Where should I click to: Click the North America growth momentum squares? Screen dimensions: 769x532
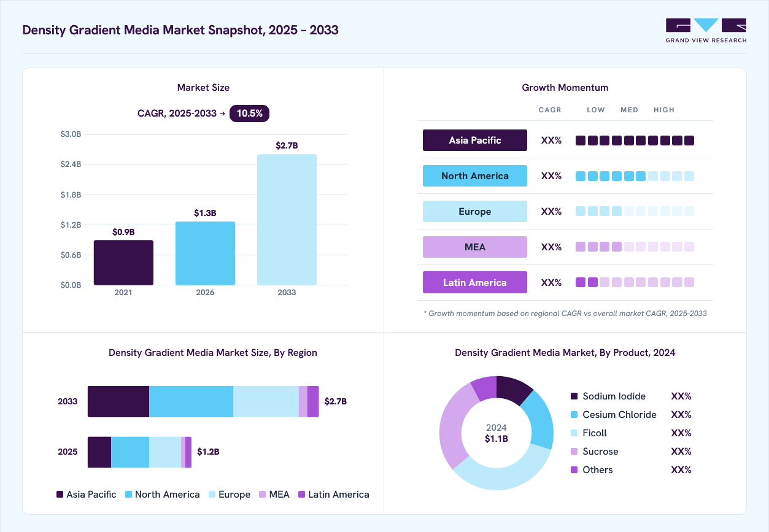[635, 176]
